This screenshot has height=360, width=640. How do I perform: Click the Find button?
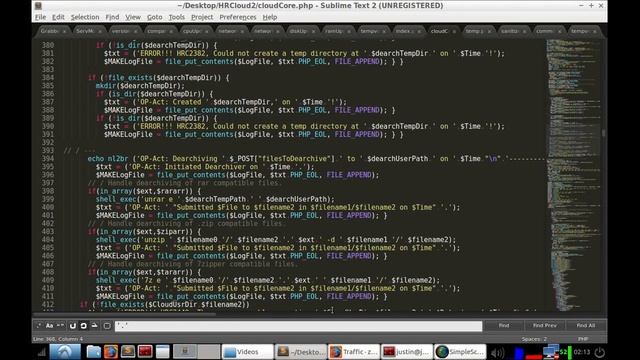(x=504, y=326)
